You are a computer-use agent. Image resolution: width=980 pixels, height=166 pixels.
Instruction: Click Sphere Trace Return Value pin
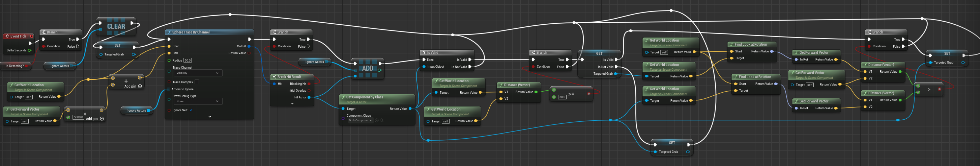click(x=249, y=53)
